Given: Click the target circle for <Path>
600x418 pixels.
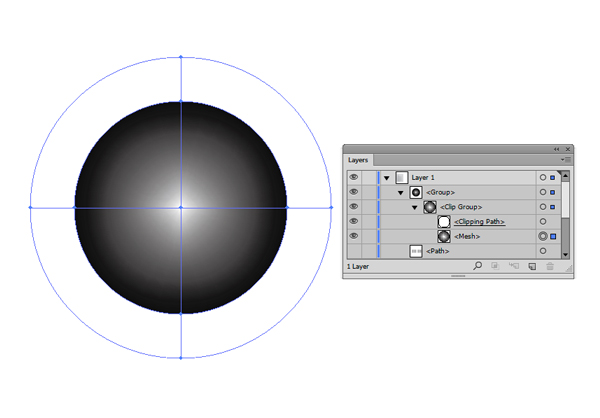Looking at the screenshot, I should pyautogui.click(x=543, y=251).
